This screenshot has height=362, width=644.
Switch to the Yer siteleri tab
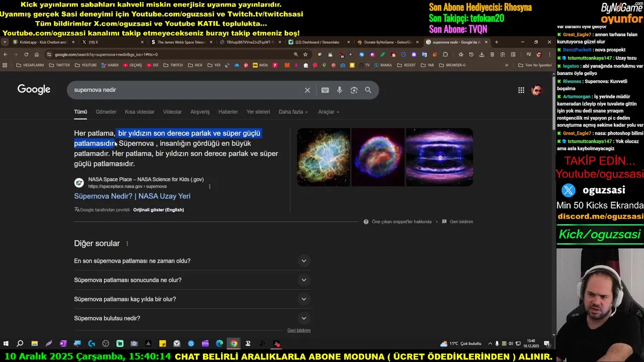pyautogui.click(x=258, y=112)
